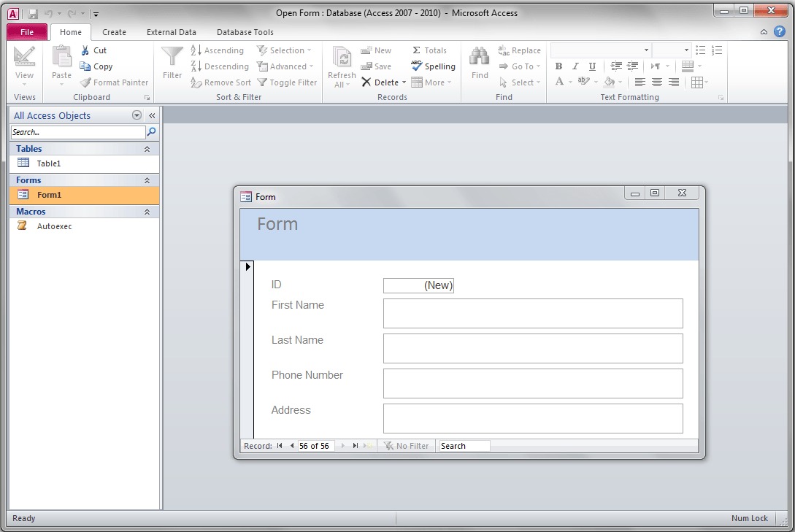Click the Undo icon in the title bar

pos(49,14)
